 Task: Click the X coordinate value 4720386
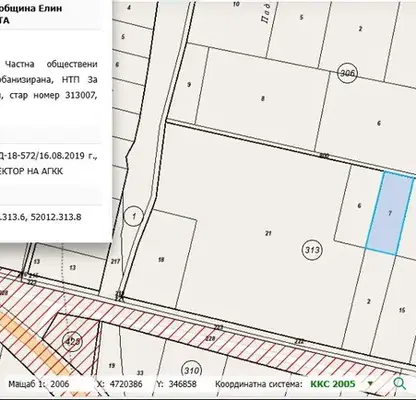tap(126, 384)
